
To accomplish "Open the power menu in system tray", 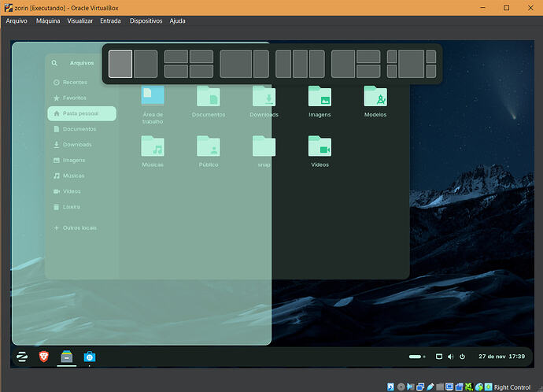I will 462,357.
